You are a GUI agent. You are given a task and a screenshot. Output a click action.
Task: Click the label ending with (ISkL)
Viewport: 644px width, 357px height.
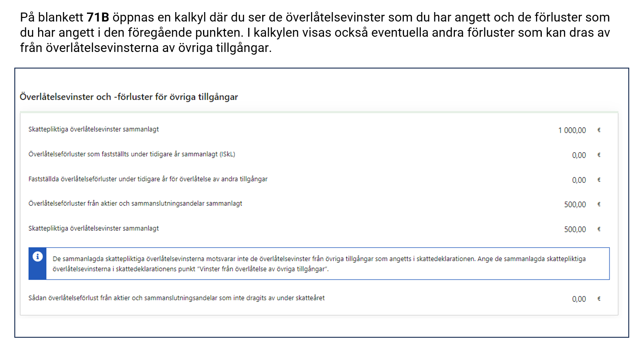131,155
